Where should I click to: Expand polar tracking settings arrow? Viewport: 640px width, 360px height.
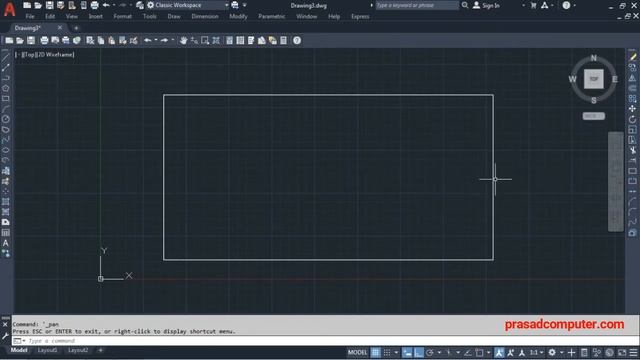[x=440, y=353]
